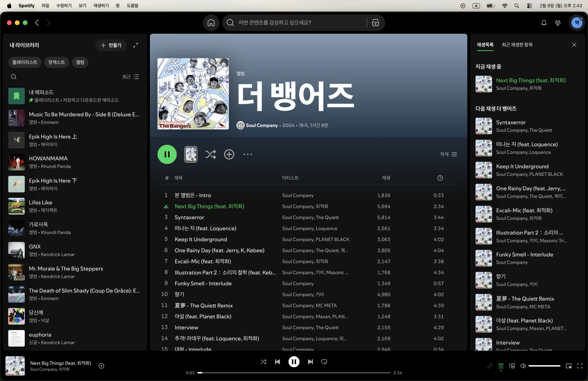Viewport: 588px width, 381px height.
Task: Switch to the 최근 재생한 항목 tab
Action: tap(517, 45)
